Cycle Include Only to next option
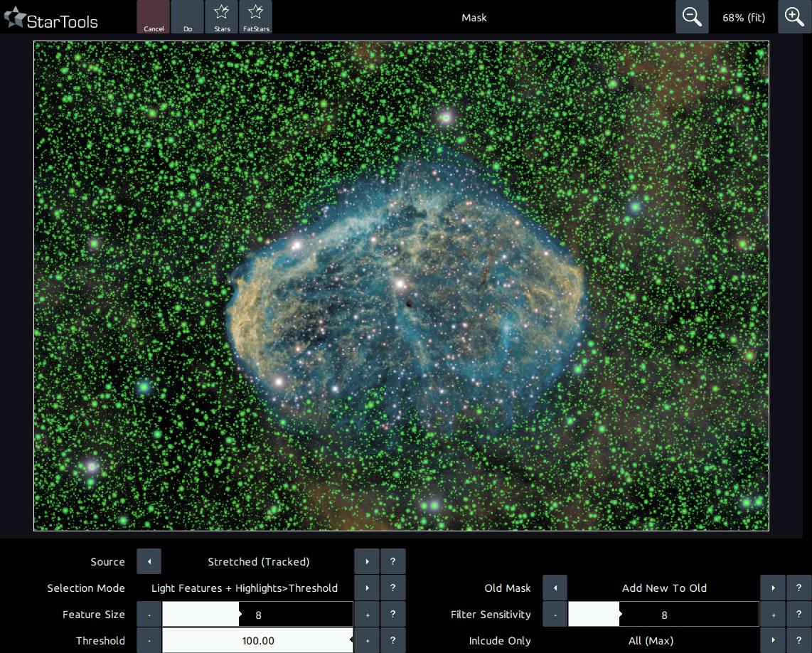 pos(773,640)
